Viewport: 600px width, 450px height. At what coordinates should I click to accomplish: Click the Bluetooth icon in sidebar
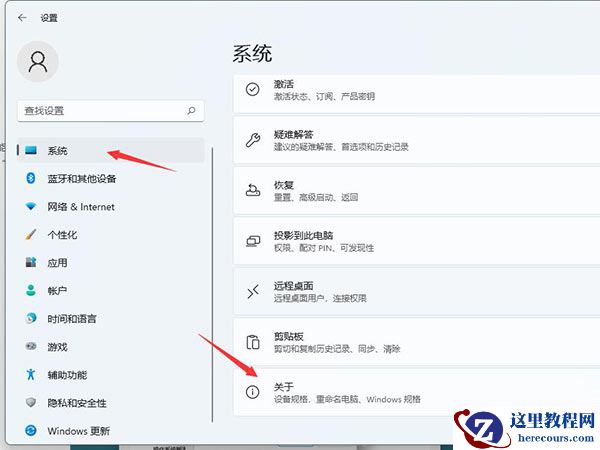31,178
